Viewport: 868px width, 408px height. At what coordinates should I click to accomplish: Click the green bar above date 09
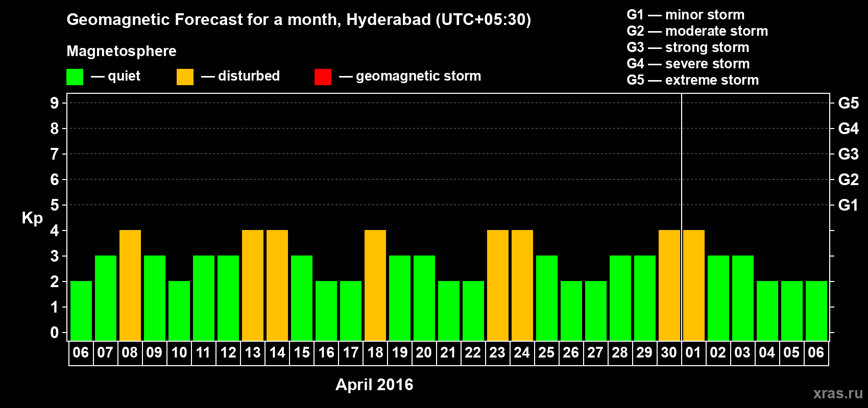155,298
